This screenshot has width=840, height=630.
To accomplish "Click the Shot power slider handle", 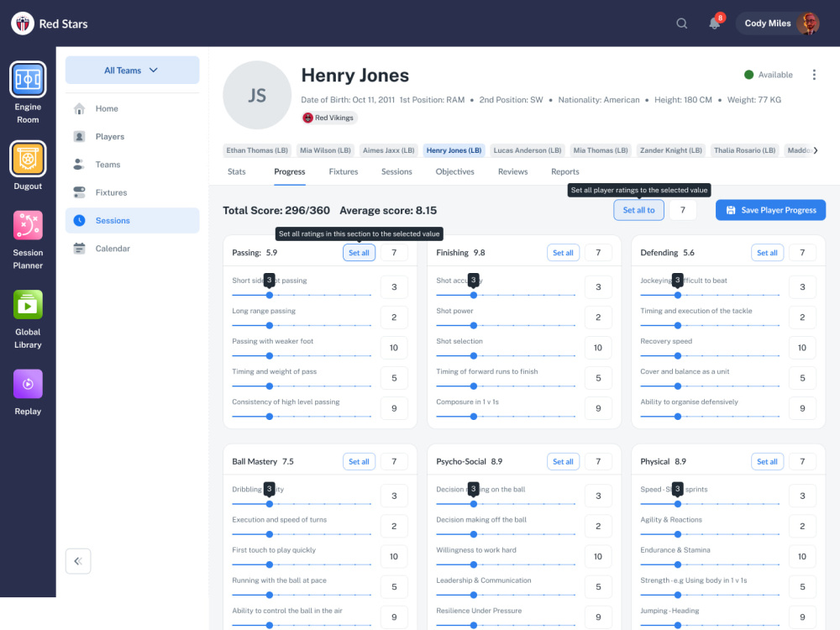I will click(x=474, y=326).
